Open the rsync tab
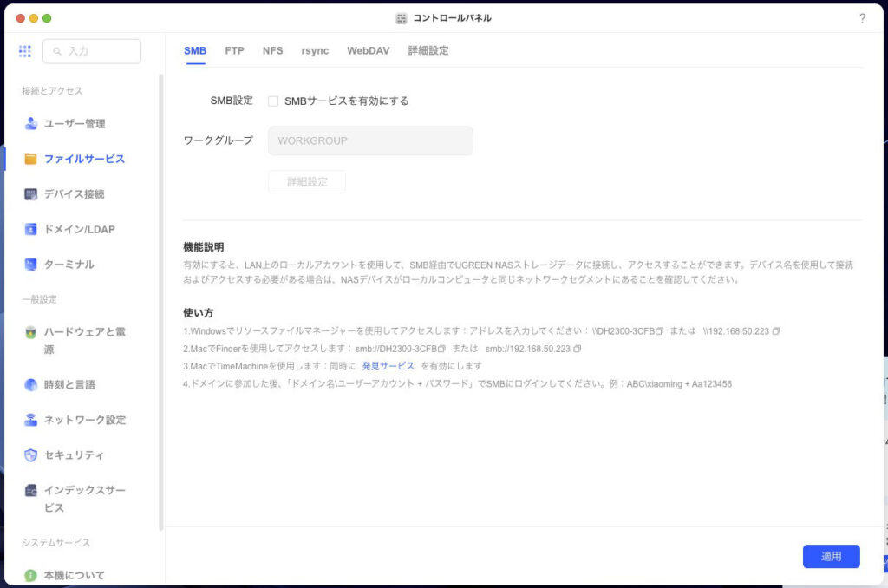Viewport: 888px width, 588px height. [315, 50]
